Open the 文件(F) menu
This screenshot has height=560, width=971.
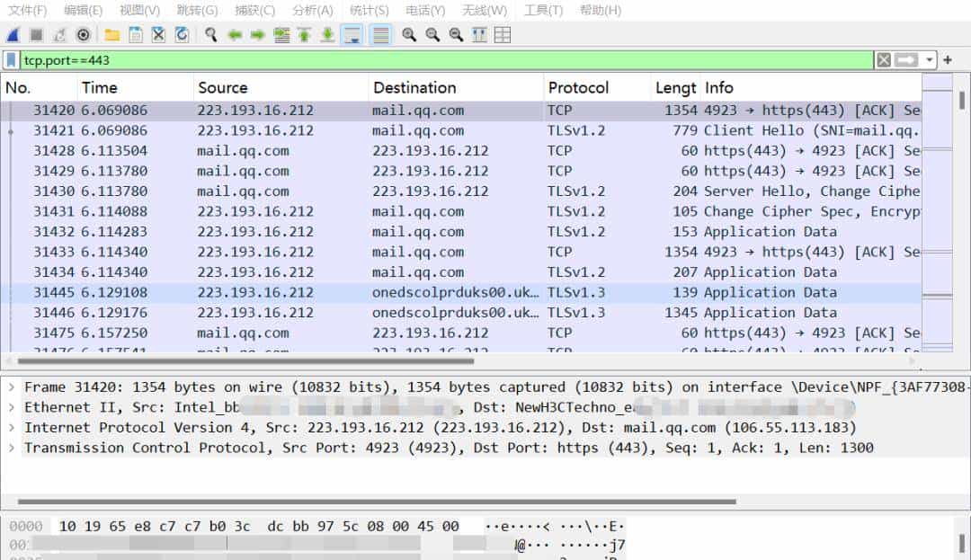click(28, 11)
